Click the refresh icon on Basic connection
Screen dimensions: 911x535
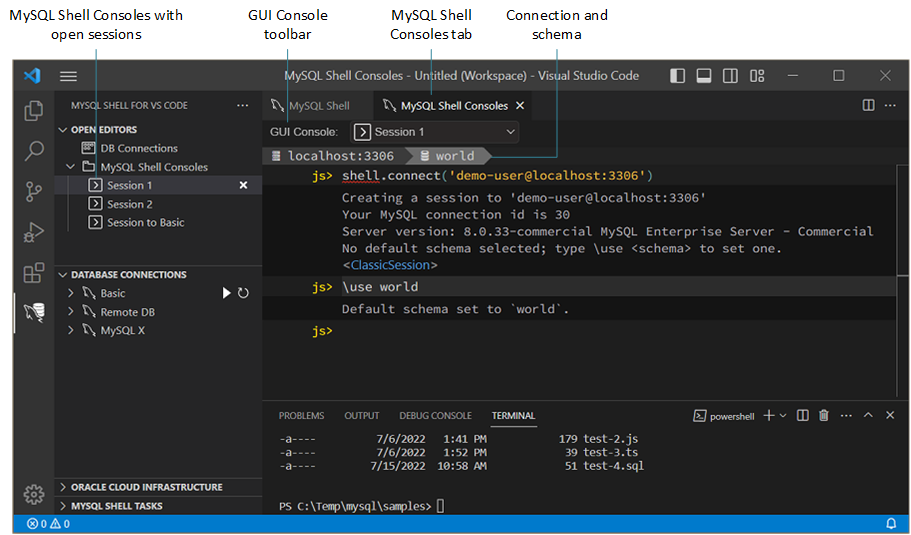pyautogui.click(x=243, y=293)
